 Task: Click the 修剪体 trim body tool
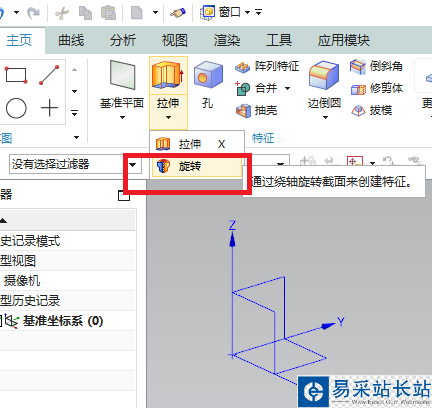377,88
